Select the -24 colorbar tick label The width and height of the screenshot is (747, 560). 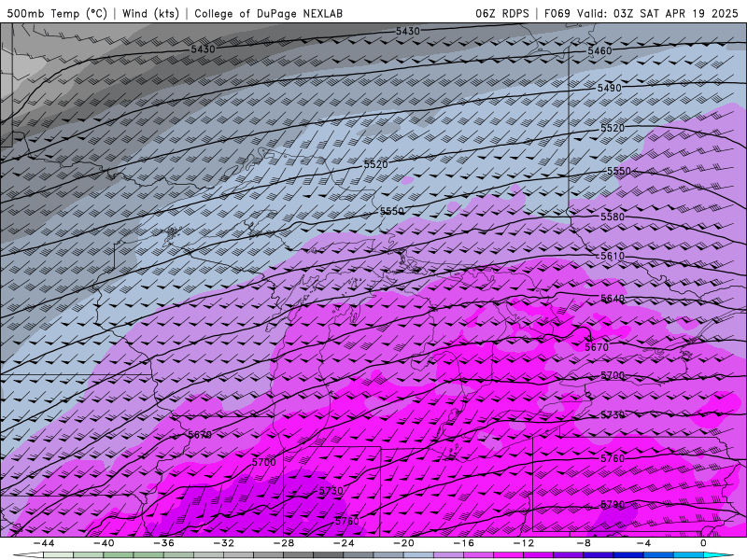344,543
